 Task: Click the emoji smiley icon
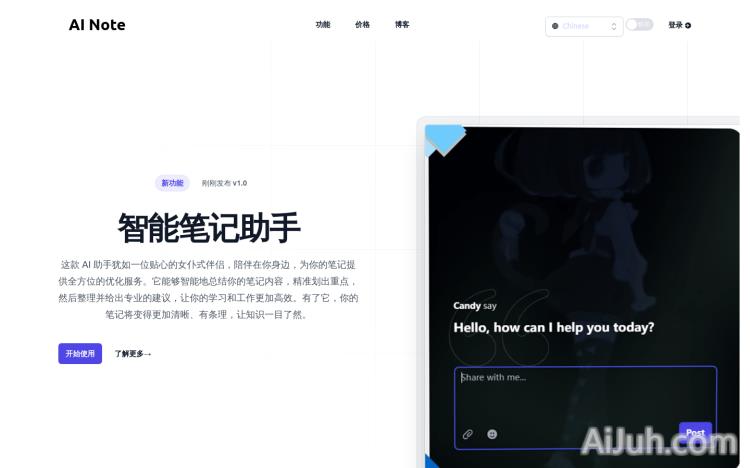coord(492,434)
